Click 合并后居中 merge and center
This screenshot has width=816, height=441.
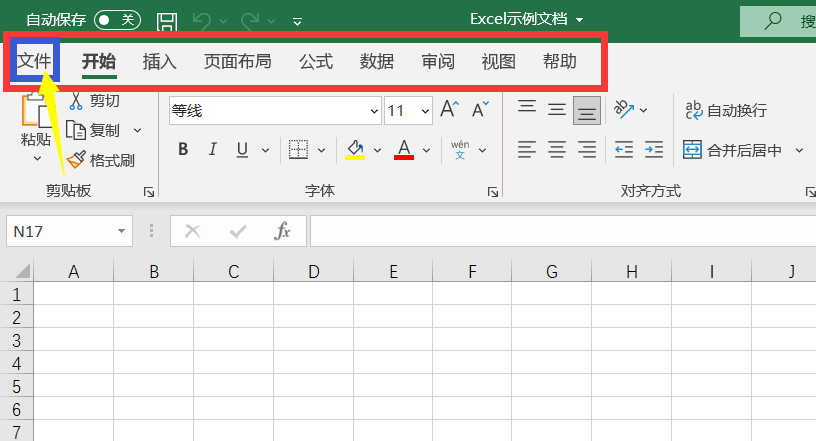(x=732, y=150)
